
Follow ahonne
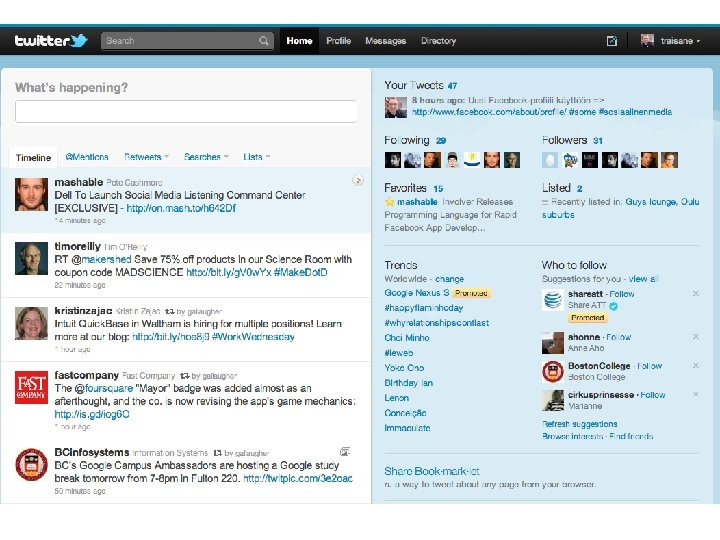click(x=619, y=337)
